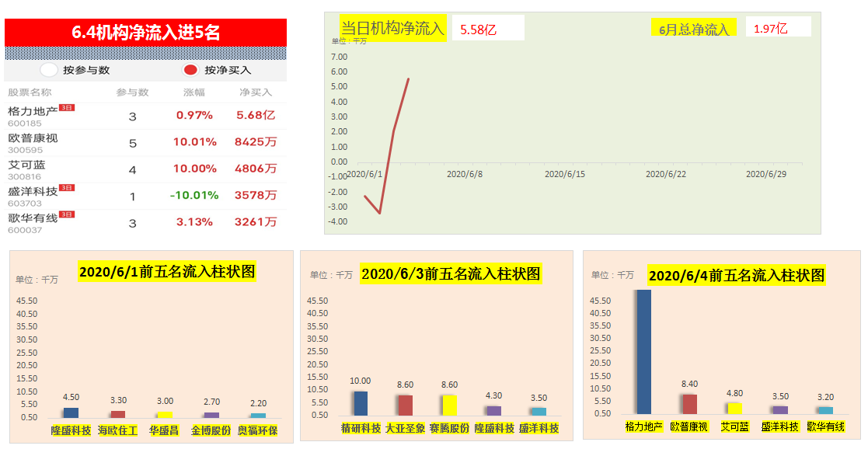Click the 3日 badge next to 格力地产
The width and height of the screenshot is (868, 449).
[x=67, y=107]
